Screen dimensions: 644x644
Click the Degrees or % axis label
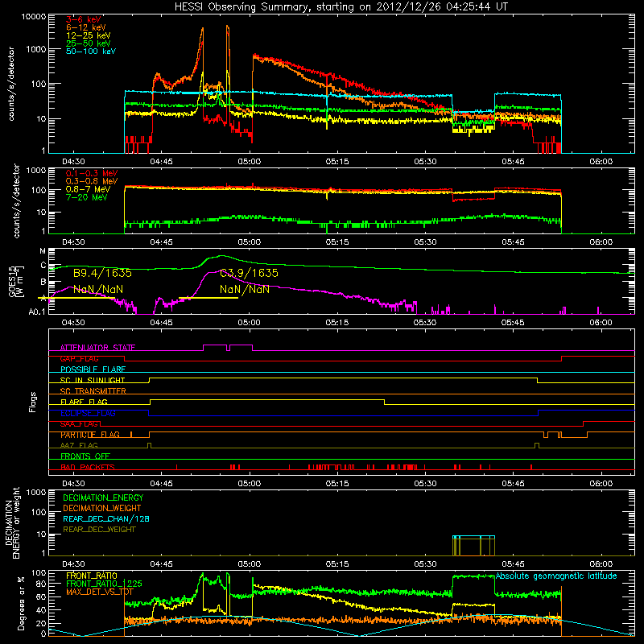(22, 603)
